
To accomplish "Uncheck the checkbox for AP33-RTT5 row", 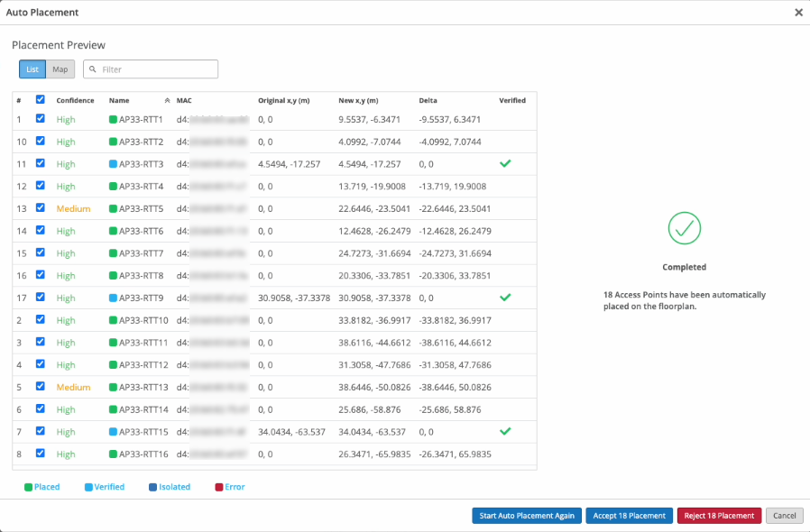I will [41, 208].
